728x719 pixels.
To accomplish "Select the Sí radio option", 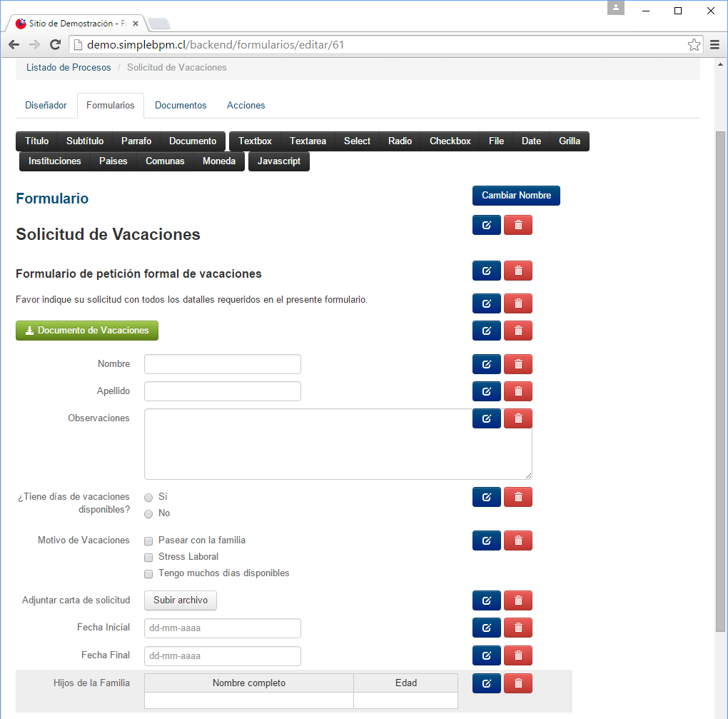I will (x=148, y=498).
